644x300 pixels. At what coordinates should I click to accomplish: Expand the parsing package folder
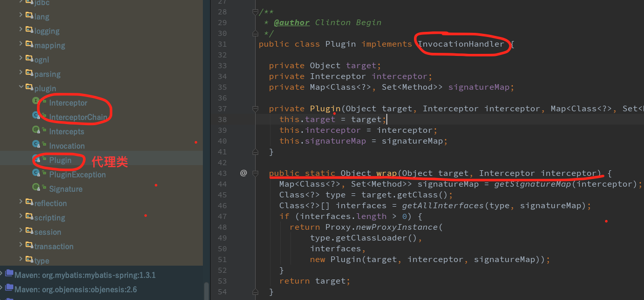(x=21, y=73)
